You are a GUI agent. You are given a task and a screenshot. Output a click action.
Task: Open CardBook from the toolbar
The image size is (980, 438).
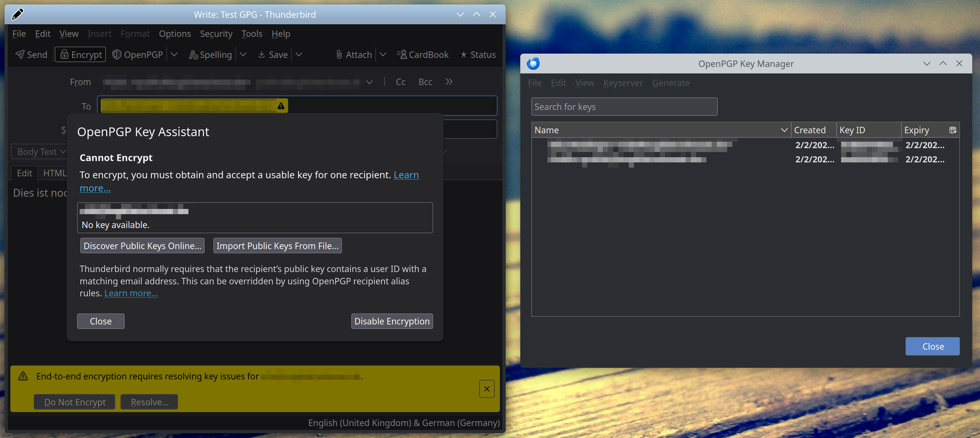[423, 55]
